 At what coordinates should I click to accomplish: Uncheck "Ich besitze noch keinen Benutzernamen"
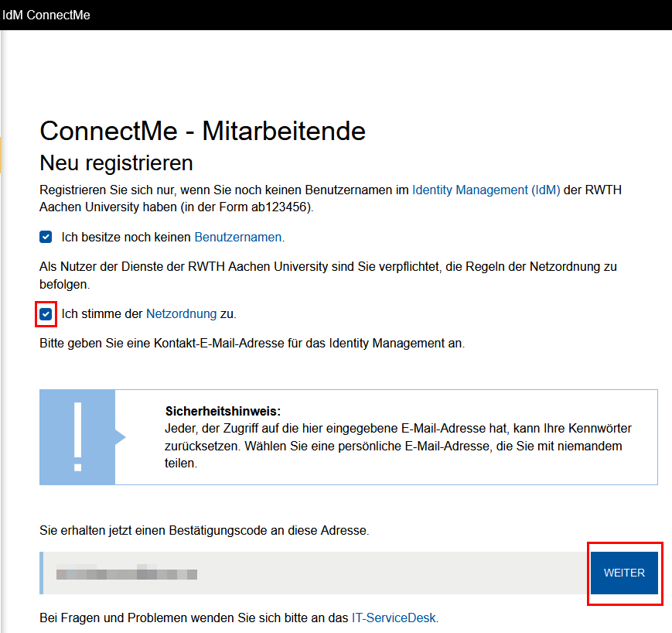pos(46,237)
